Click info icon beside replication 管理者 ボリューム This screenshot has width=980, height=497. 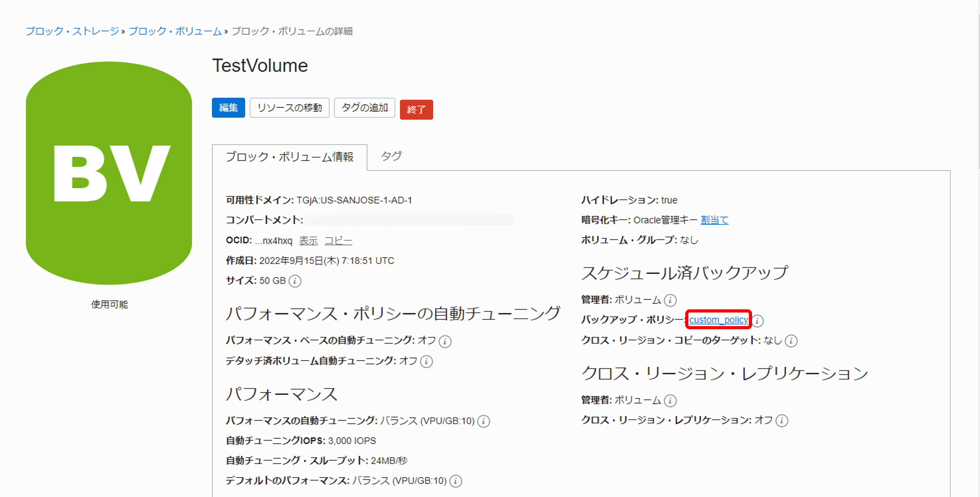coord(670,400)
